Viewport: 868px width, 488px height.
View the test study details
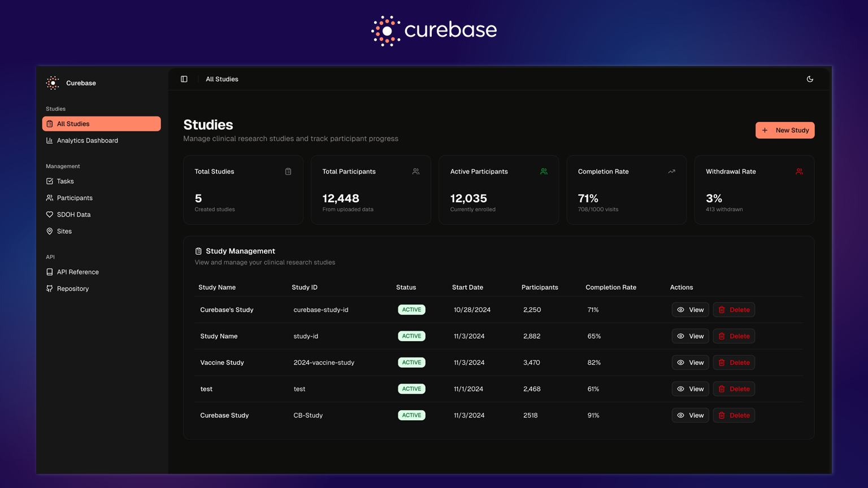(690, 389)
